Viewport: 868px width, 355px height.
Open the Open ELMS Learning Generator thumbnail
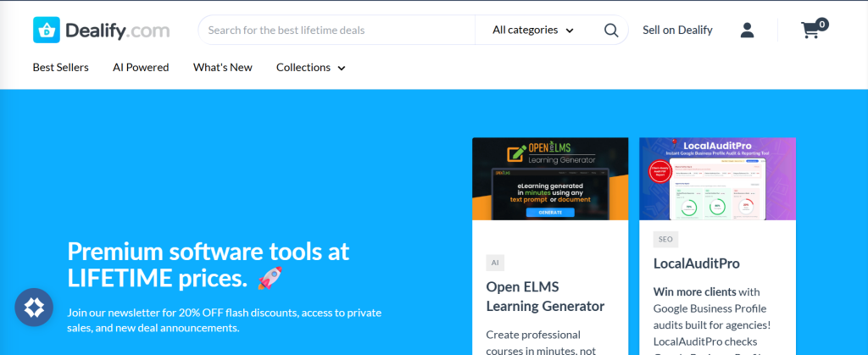coord(550,179)
